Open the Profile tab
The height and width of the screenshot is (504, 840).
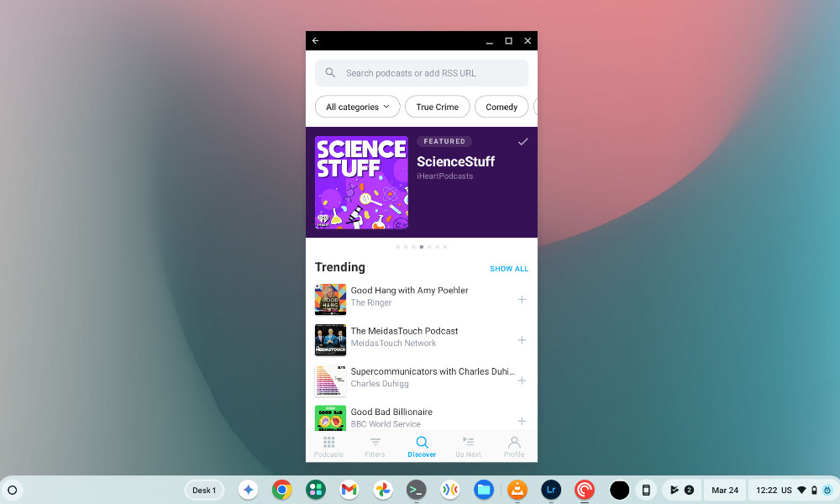tap(514, 447)
